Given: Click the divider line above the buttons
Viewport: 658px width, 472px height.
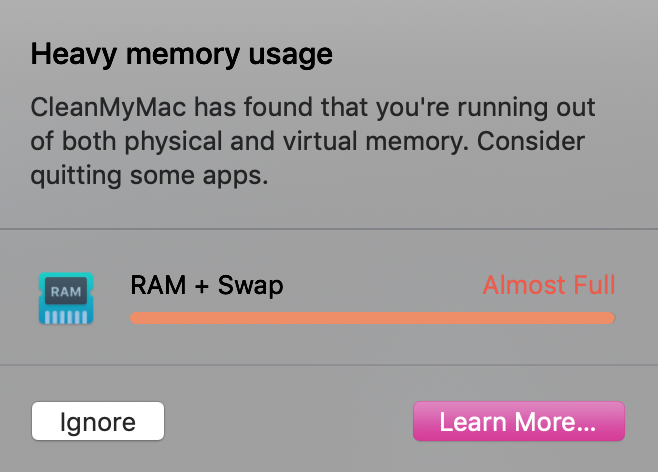Looking at the screenshot, I should click(x=329, y=365).
